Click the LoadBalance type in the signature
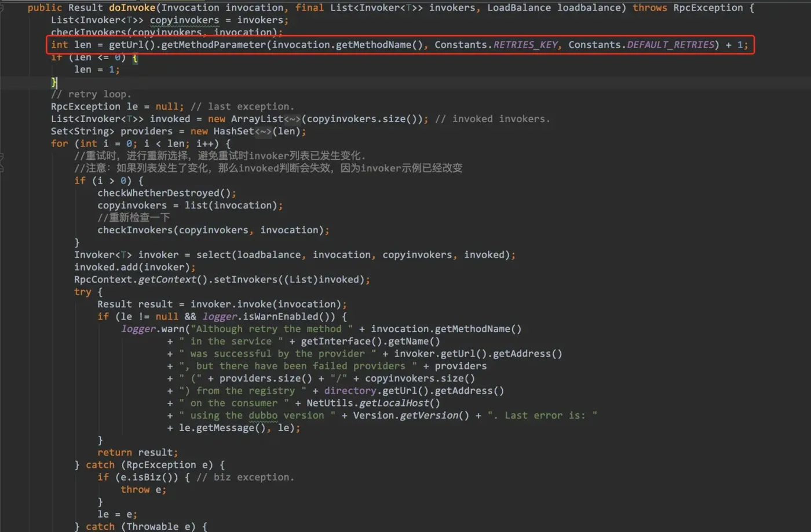 [x=519, y=8]
